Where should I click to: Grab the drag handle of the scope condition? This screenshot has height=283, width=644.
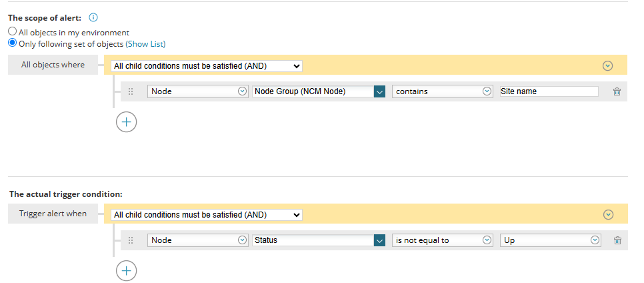point(131,91)
